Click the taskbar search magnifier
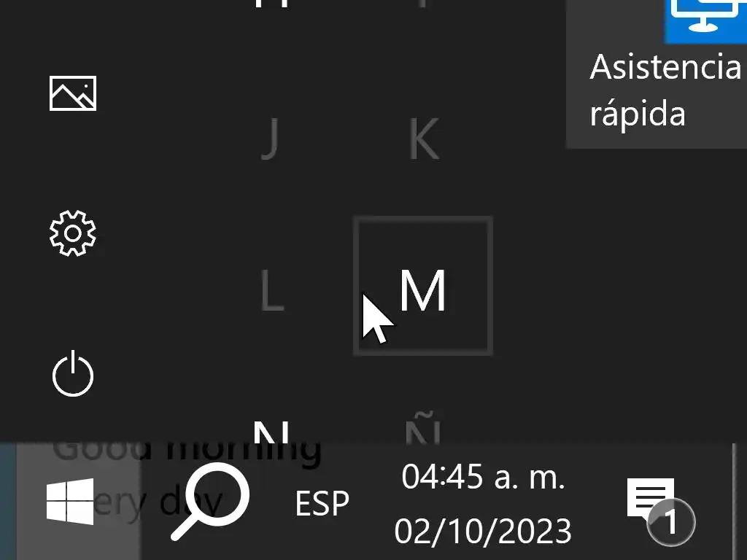This screenshot has width=747, height=560. (x=210, y=502)
